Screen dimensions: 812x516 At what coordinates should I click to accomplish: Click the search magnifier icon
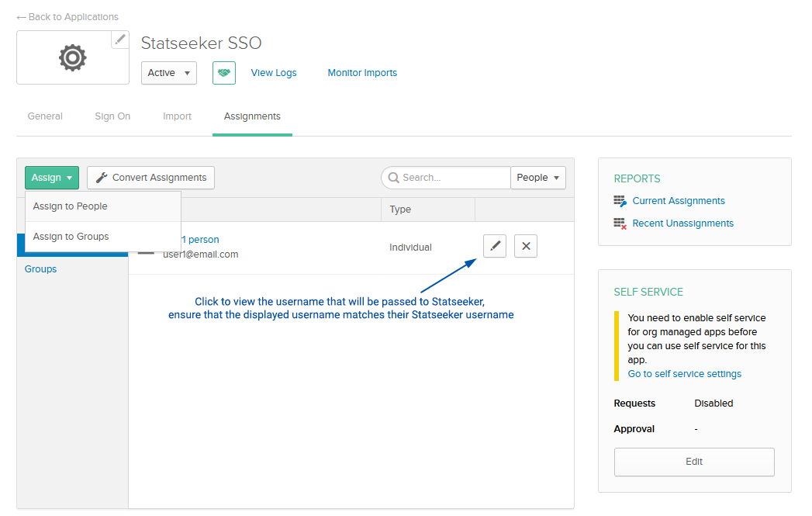coord(393,178)
